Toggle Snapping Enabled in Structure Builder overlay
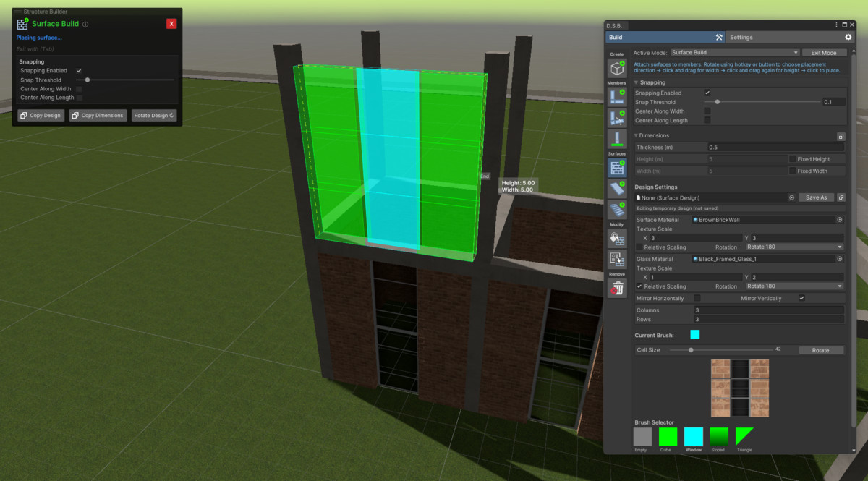Image resolution: width=868 pixels, height=481 pixels. (x=79, y=71)
